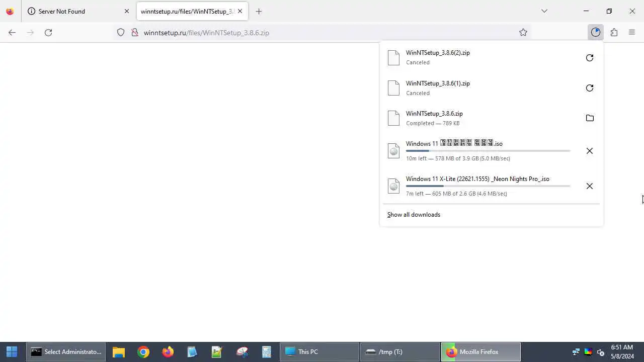The height and width of the screenshot is (362, 644).
Task: Open the Windows Start menu
Action: 12,352
